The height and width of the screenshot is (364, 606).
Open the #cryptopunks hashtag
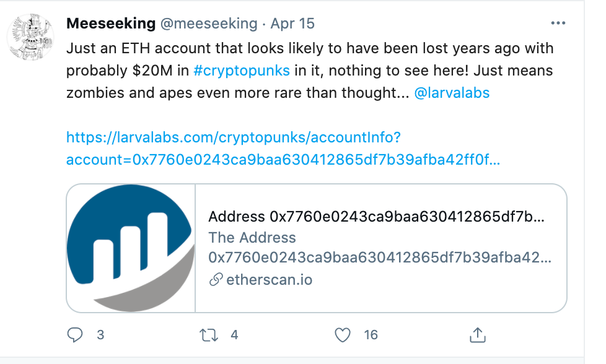pos(242,71)
